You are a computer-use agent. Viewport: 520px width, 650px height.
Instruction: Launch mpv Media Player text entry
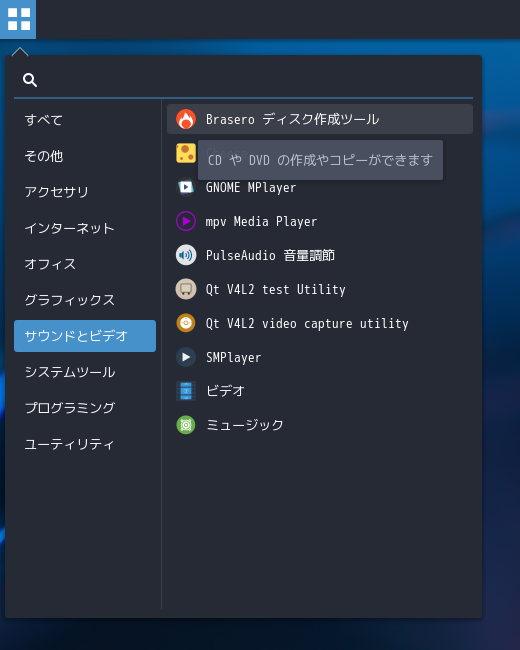point(261,222)
